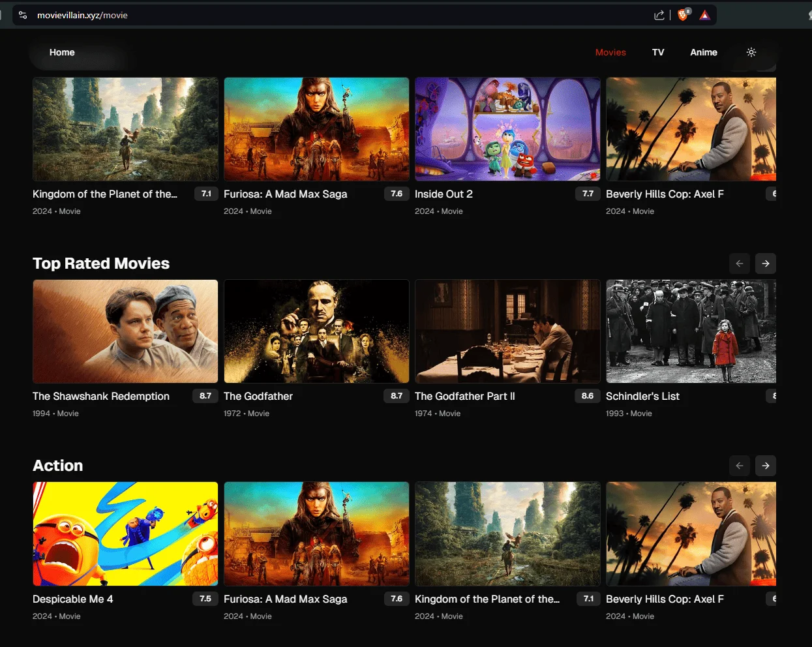Open Beverly Hills Cop thumbnail in top row
The width and height of the screenshot is (812, 647).
691,129
